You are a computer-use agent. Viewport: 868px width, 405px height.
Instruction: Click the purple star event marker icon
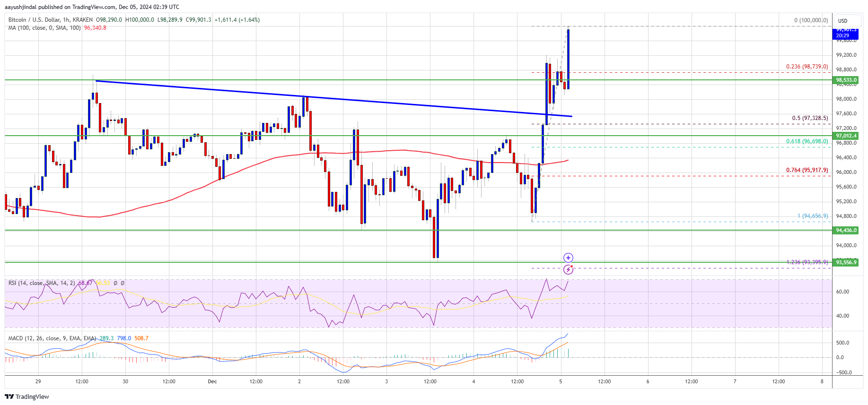click(568, 258)
